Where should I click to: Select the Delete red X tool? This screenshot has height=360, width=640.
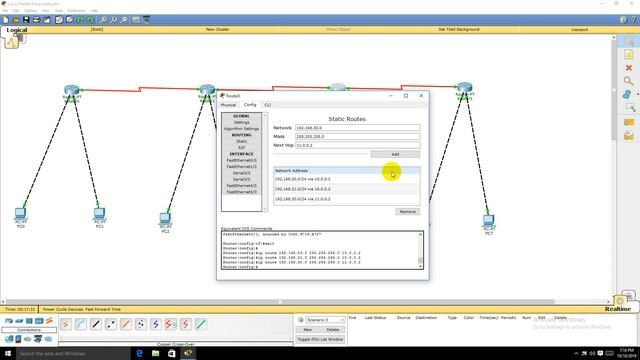pos(629,68)
